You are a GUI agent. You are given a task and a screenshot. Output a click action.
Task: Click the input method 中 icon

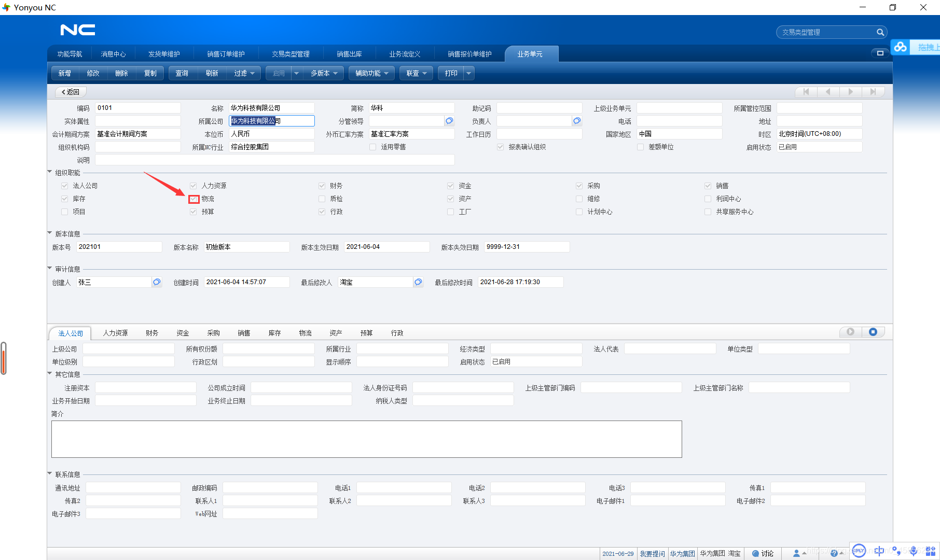pos(879,551)
